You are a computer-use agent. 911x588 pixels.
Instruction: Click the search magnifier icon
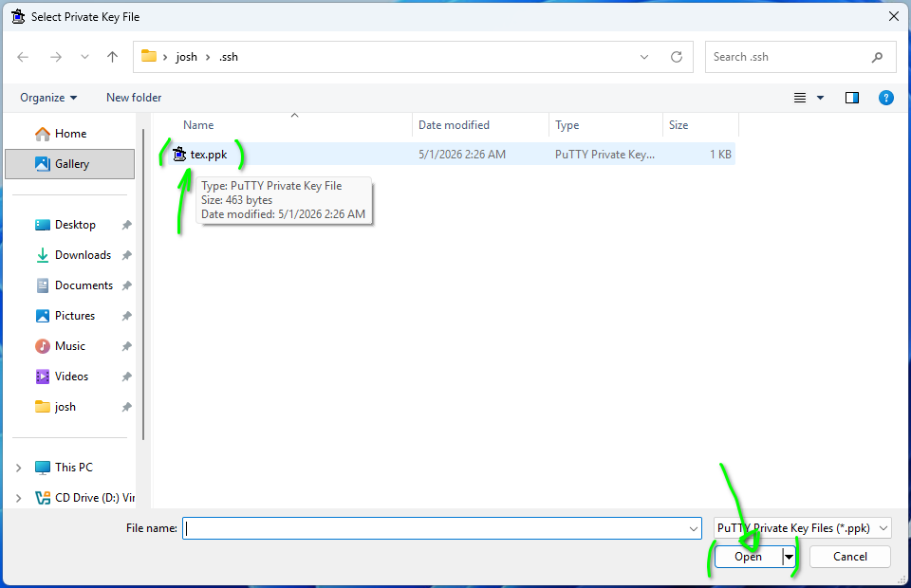(877, 57)
